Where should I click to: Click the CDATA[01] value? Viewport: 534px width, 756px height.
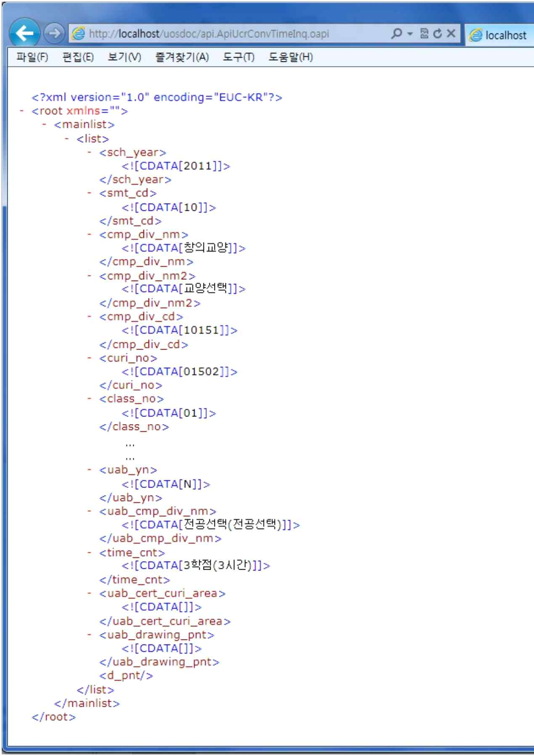[x=169, y=413]
